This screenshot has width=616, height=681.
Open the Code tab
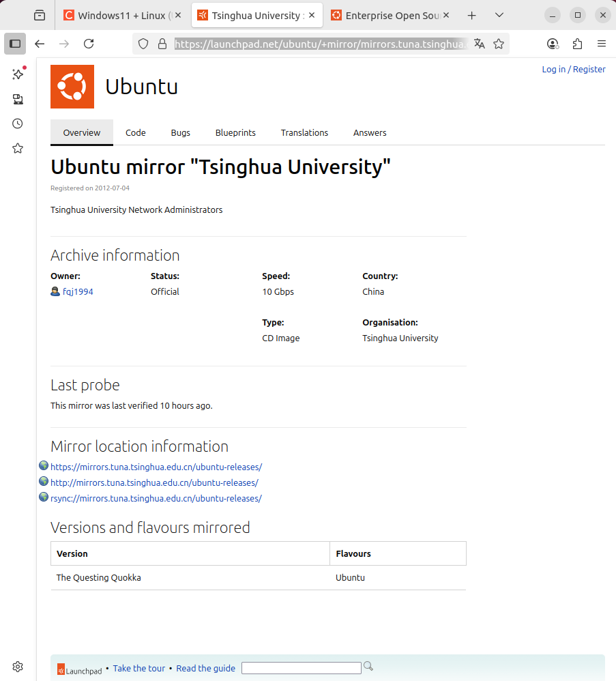(136, 132)
